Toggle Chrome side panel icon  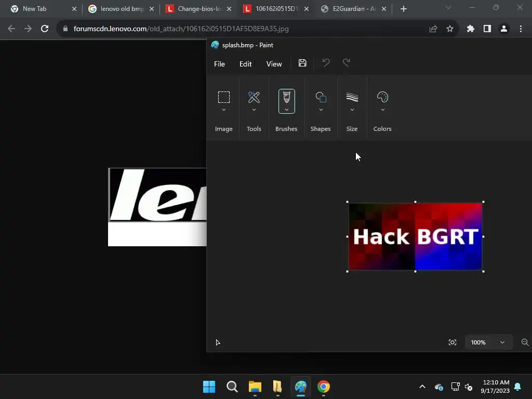click(x=487, y=29)
